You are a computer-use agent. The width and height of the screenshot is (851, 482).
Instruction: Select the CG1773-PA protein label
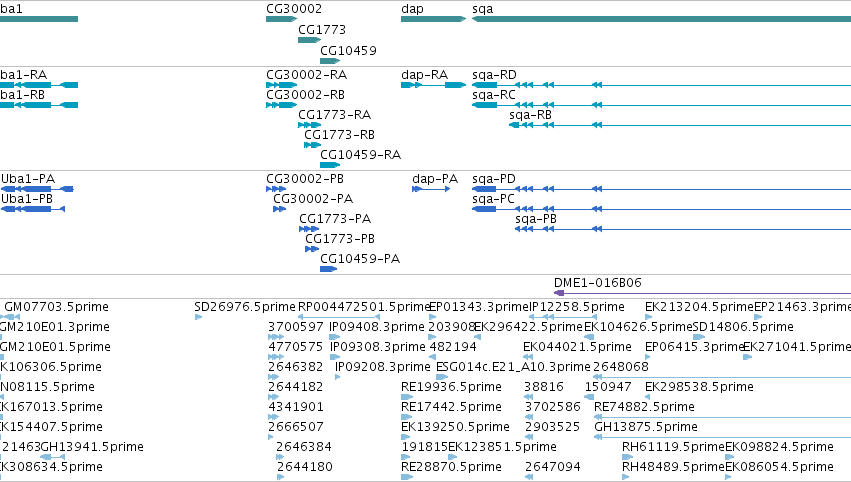(335, 219)
